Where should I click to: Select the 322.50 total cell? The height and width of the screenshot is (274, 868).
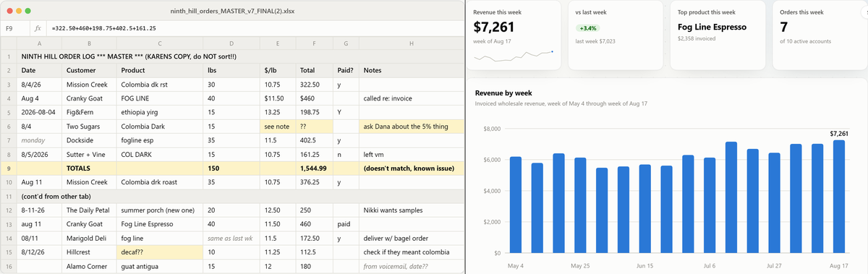[315, 85]
